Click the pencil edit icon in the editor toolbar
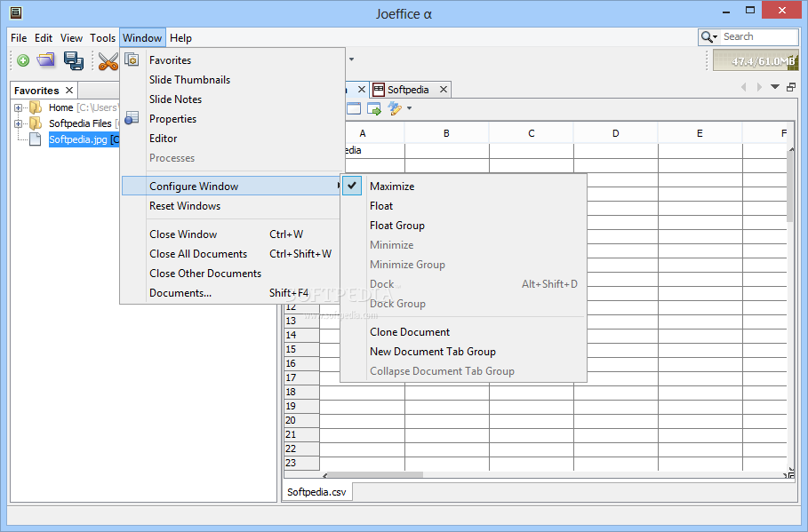Screen dimensions: 808x532 pos(395,108)
